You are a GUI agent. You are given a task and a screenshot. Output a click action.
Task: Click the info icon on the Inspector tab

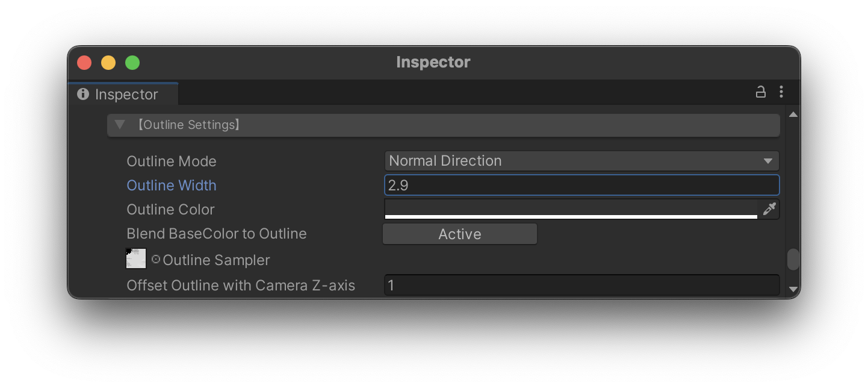coord(84,95)
